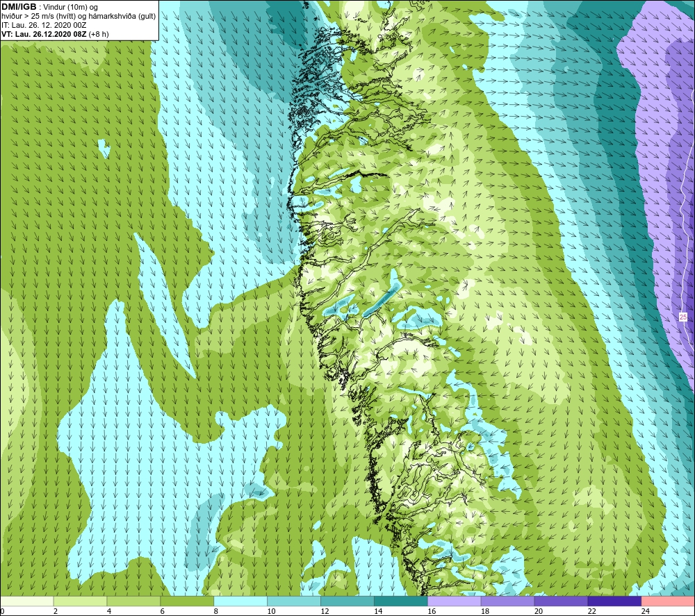Click the legend value '4'

(x=109, y=611)
